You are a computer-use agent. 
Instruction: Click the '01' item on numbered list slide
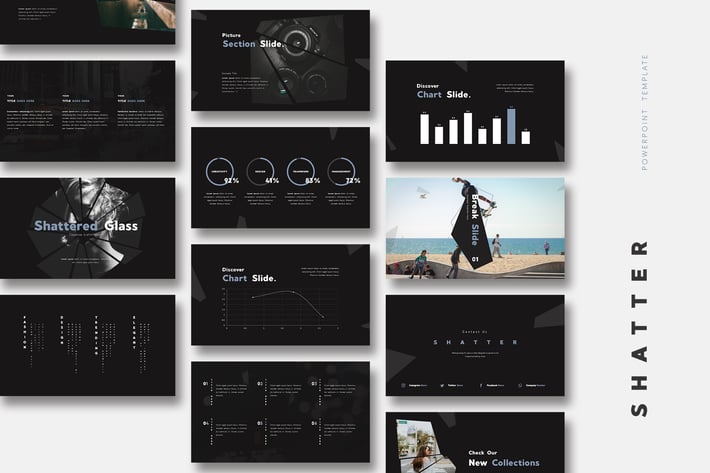click(206, 384)
